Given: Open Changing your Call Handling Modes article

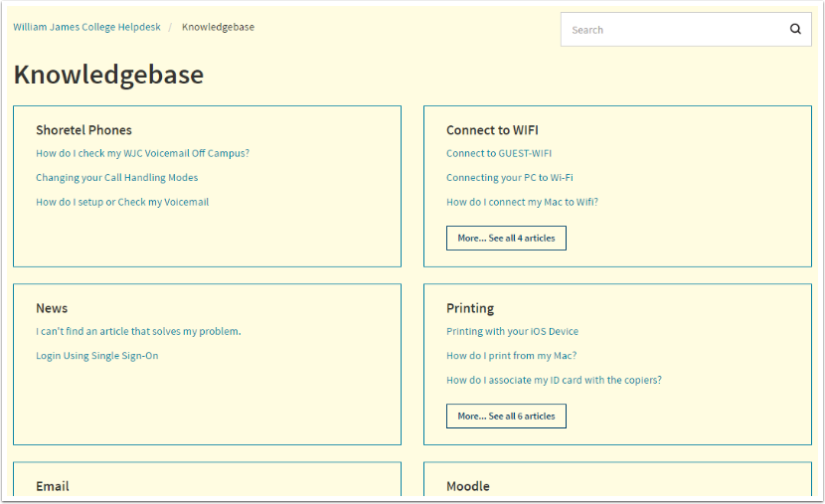Looking at the screenshot, I should [117, 177].
